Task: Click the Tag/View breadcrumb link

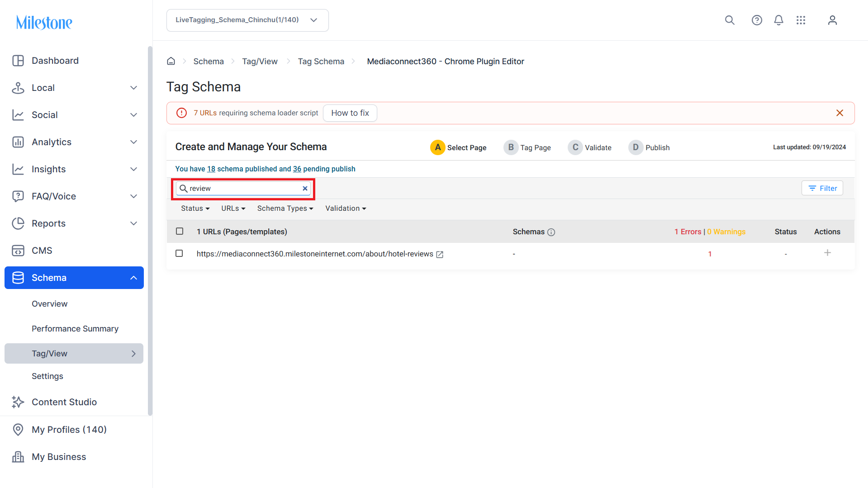Action: click(x=260, y=62)
